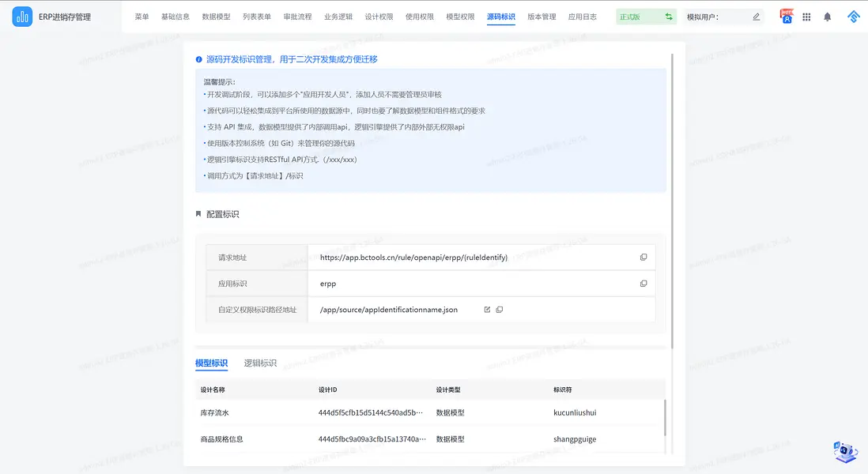The width and height of the screenshot is (868, 474).
Task: Switch to 逻辑标识 sub-tab
Action: point(260,363)
